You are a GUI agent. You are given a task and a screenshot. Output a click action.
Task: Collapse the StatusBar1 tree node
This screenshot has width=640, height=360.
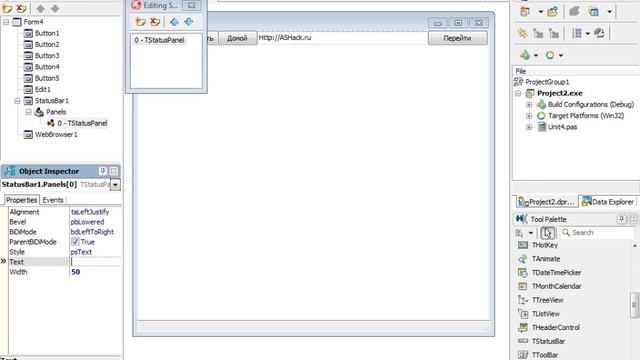18,101
